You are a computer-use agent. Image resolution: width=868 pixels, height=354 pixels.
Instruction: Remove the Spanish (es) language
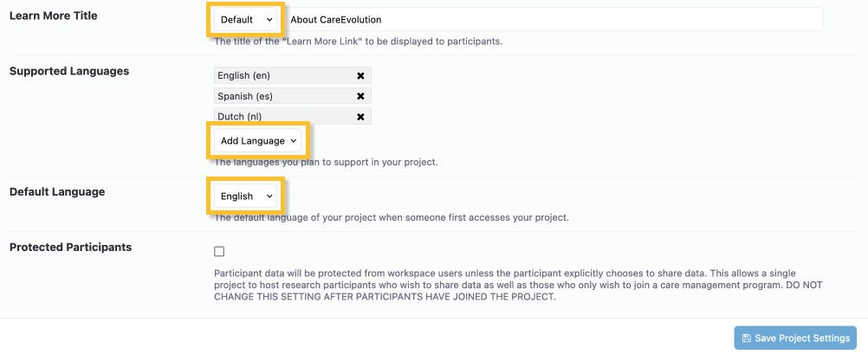point(360,96)
